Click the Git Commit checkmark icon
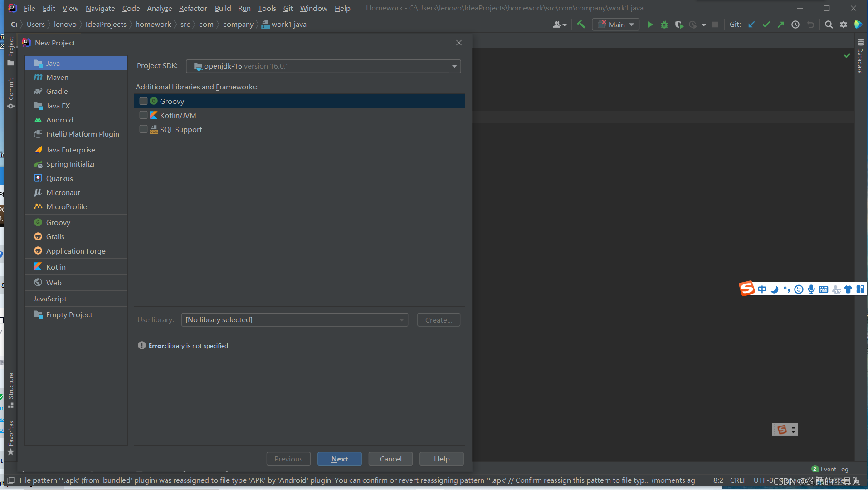This screenshot has height=490, width=868. point(766,24)
